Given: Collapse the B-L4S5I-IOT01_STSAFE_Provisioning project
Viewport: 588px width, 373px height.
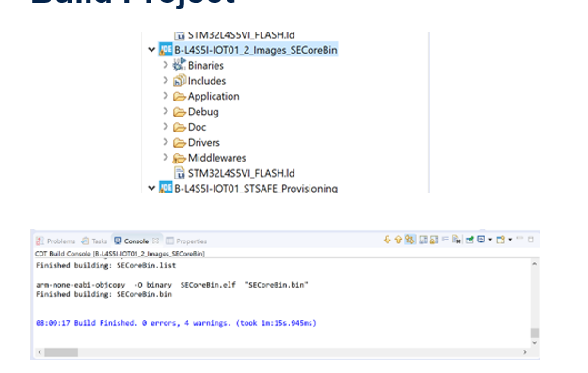Looking at the screenshot, I should coord(151,188).
